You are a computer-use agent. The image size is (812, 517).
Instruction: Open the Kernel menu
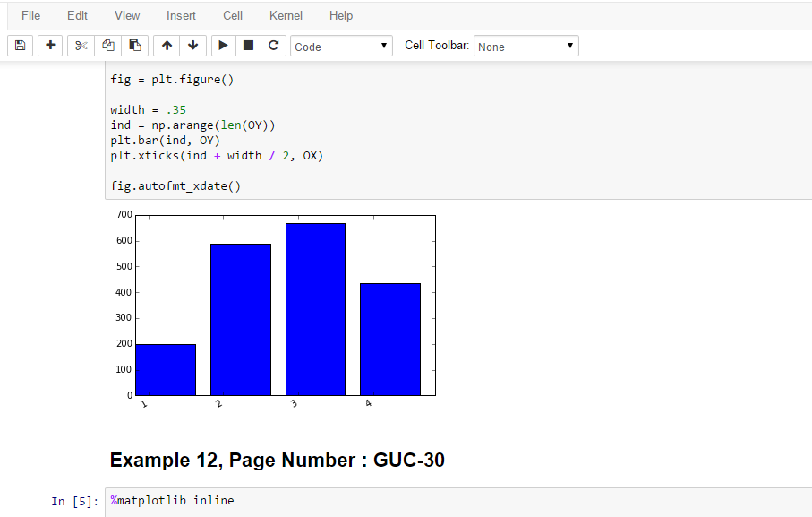coord(286,15)
